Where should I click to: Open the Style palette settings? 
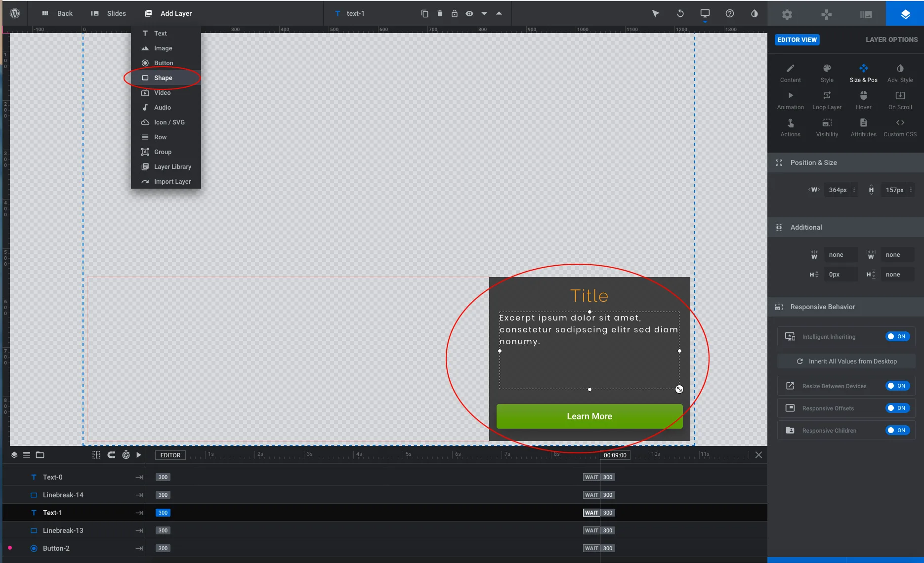click(x=827, y=73)
